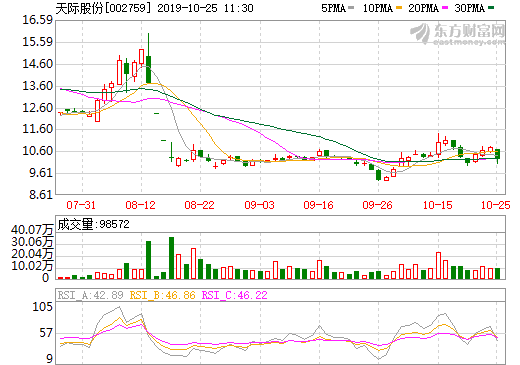Click the 20.04万 volume axis label

coord(32,254)
